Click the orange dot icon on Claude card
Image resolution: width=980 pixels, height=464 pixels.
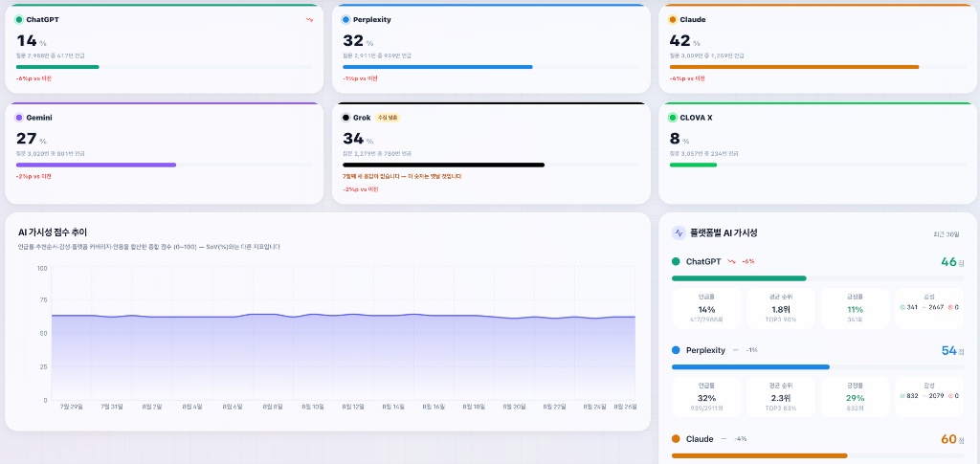click(x=673, y=19)
